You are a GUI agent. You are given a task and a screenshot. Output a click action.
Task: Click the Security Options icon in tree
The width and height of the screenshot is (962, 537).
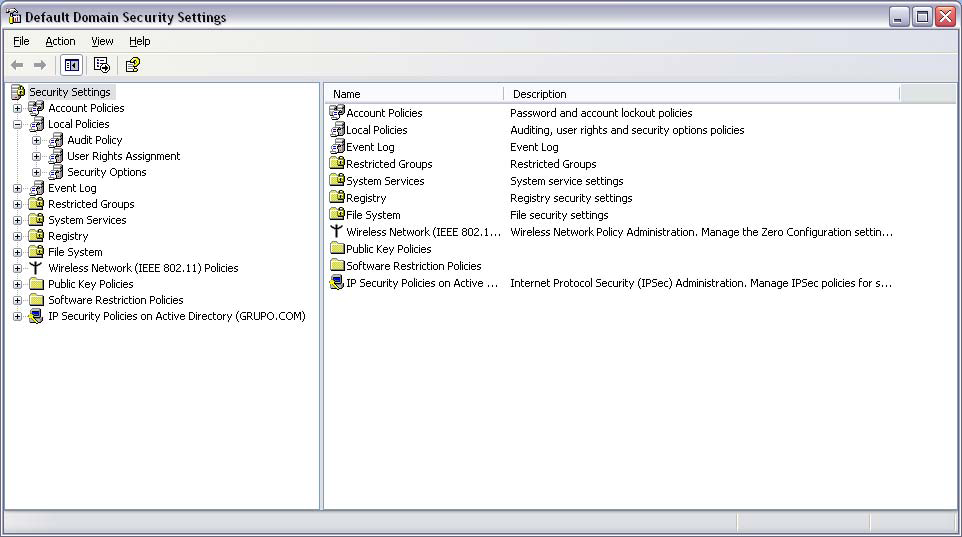tap(56, 172)
